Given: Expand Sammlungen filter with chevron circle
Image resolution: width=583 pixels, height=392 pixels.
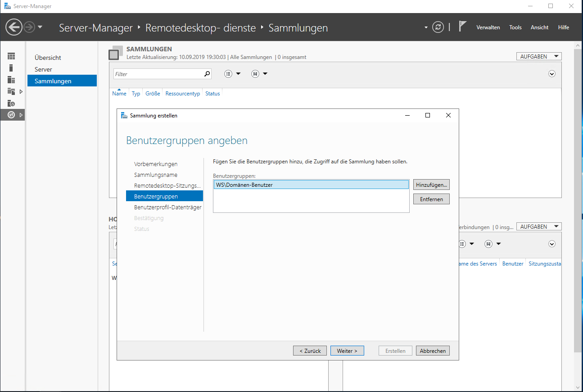Looking at the screenshot, I should click(x=552, y=74).
